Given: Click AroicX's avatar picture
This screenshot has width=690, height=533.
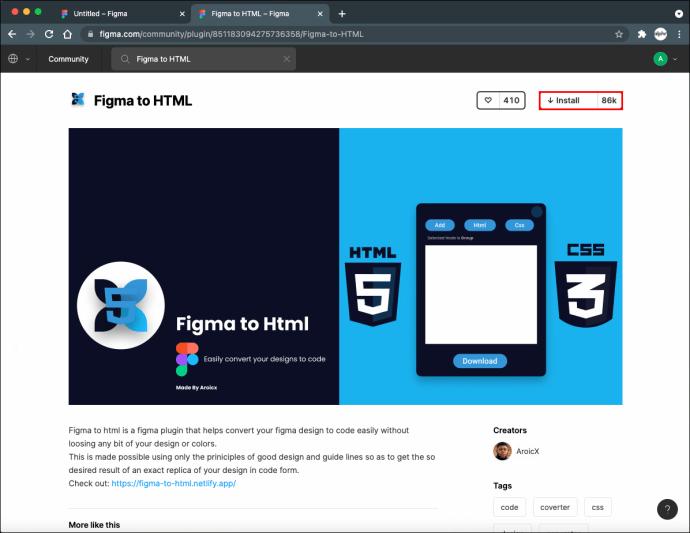Looking at the screenshot, I should (503, 451).
